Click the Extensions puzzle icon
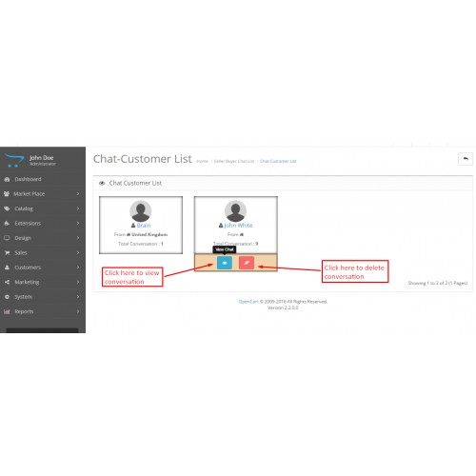The width and height of the screenshot is (476, 476). [7, 224]
